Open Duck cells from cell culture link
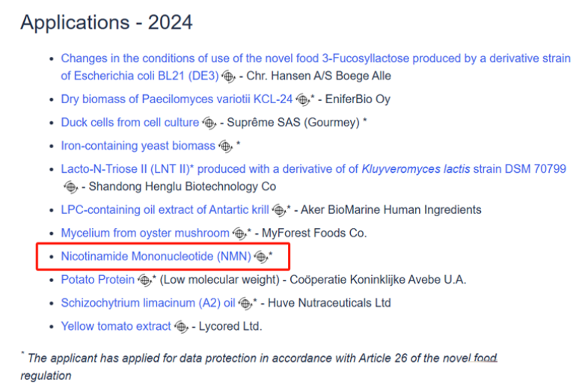 [130, 122]
